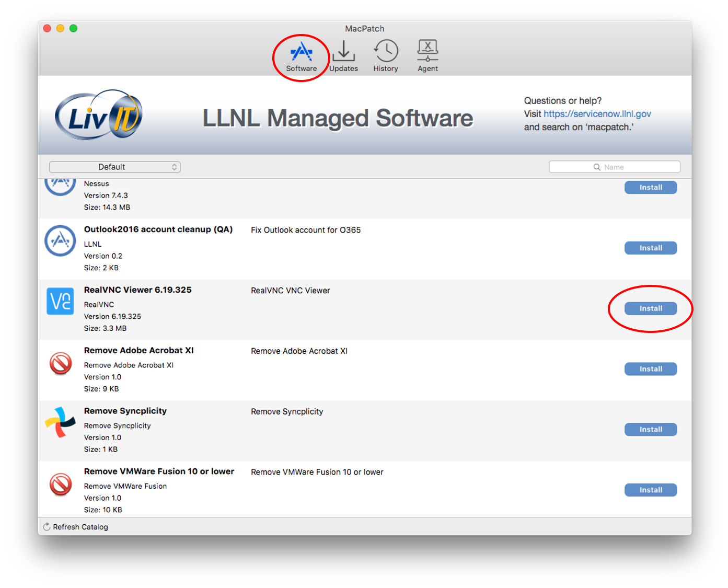Screen dimensions: 728x588
Task: Click the Remove Syncplicity pinwheel icon
Action: coord(60,422)
